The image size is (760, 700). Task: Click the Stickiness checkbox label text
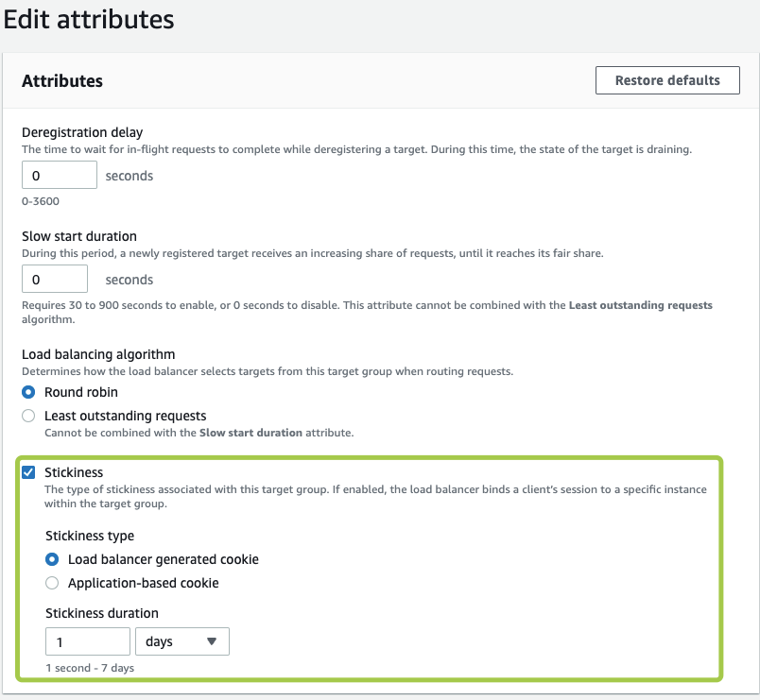coord(74,472)
